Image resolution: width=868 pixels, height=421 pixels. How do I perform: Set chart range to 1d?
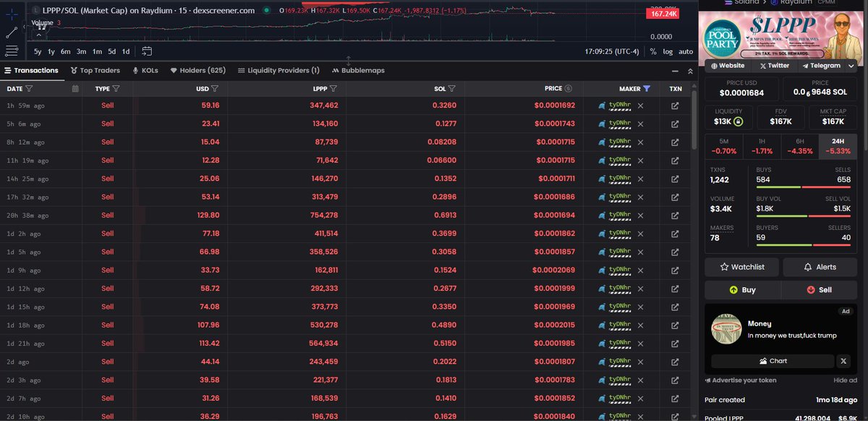[x=126, y=51]
